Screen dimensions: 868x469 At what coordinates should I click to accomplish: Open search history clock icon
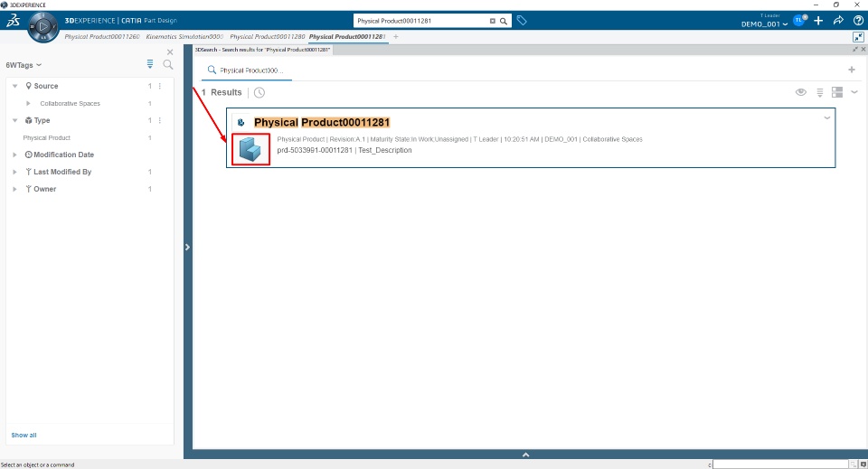click(x=259, y=92)
